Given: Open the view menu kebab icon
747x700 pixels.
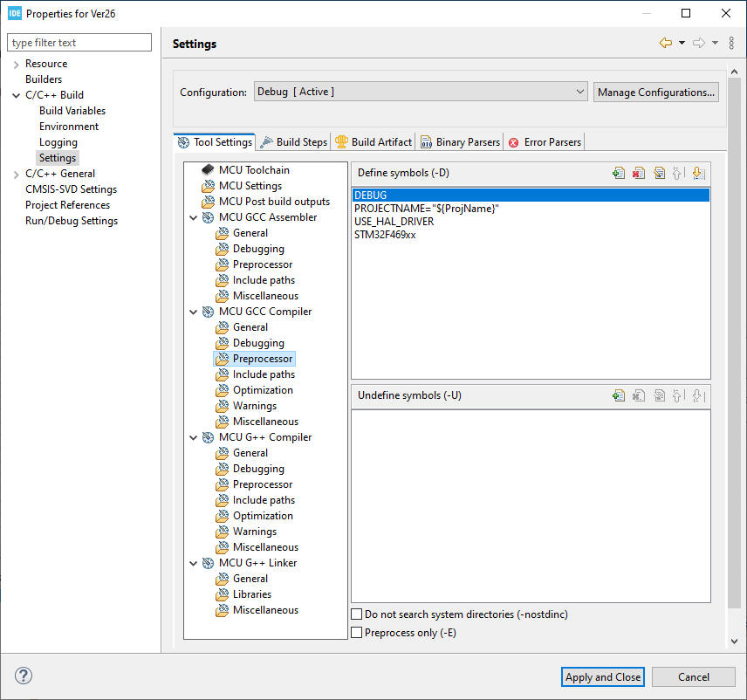Looking at the screenshot, I should click(730, 43).
